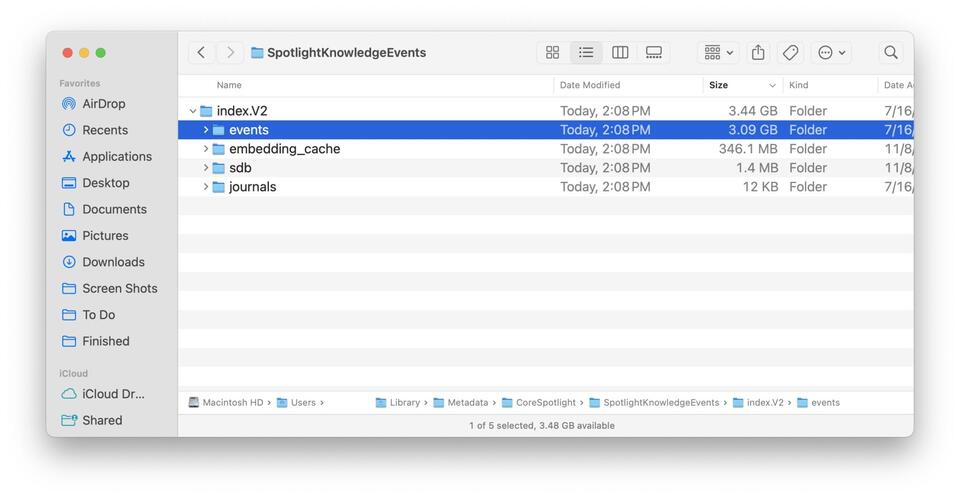The width and height of the screenshot is (960, 498).
Task: Switch to list view
Action: [586, 53]
